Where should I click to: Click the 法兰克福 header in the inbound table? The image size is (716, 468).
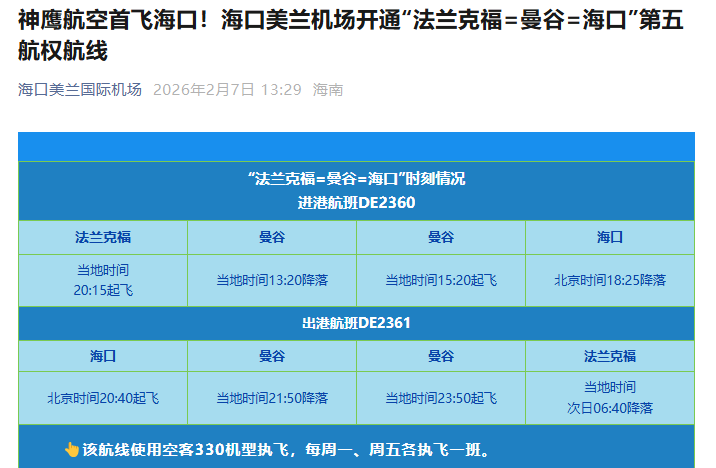coord(103,237)
